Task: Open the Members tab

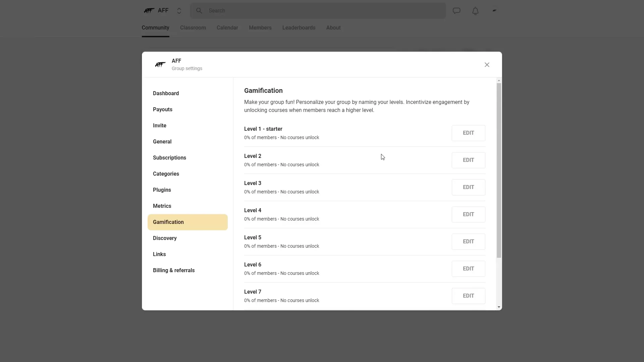Action: click(x=260, y=28)
